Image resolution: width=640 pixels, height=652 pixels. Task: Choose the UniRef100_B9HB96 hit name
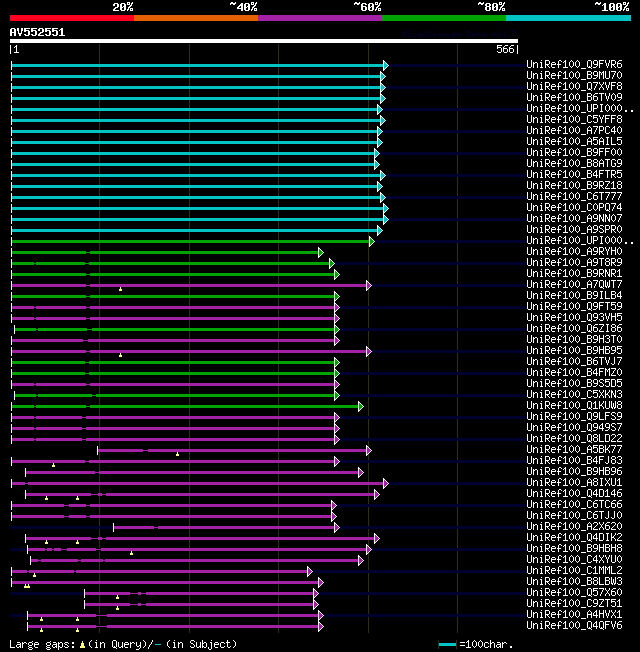tap(574, 472)
